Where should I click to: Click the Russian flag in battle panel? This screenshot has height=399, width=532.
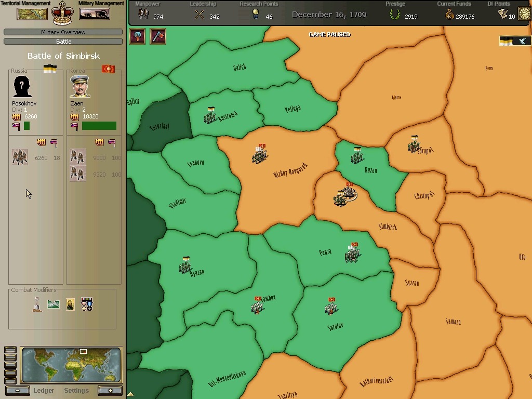pyautogui.click(x=50, y=69)
